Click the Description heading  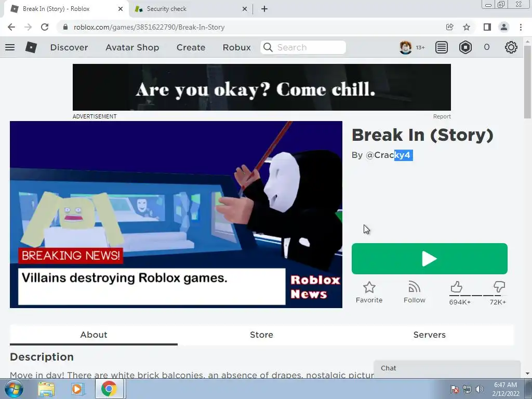click(42, 357)
